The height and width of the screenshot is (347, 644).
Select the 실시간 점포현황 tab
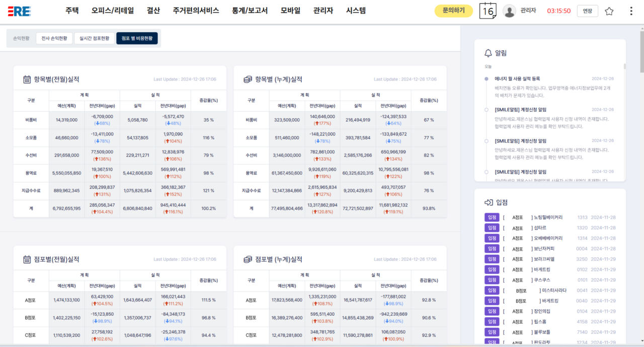pos(94,38)
